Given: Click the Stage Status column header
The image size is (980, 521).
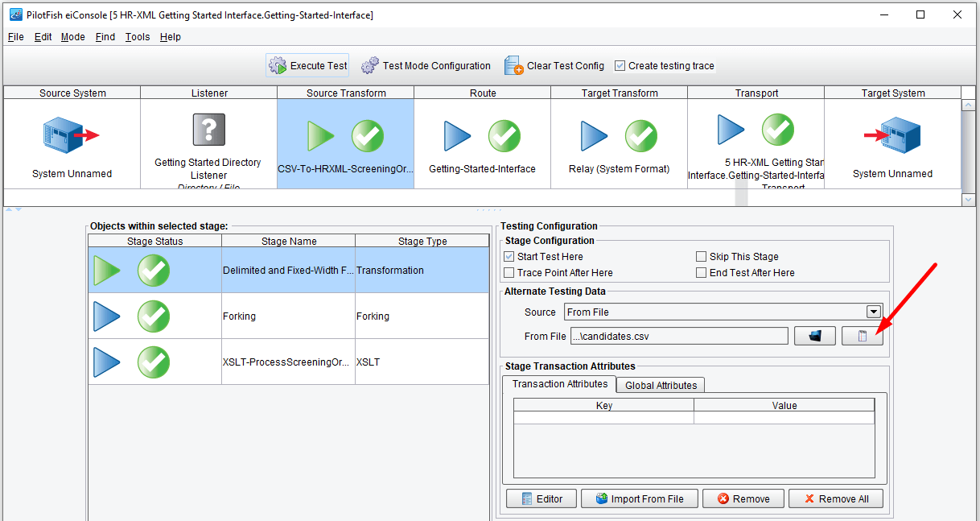Looking at the screenshot, I should pos(155,241).
